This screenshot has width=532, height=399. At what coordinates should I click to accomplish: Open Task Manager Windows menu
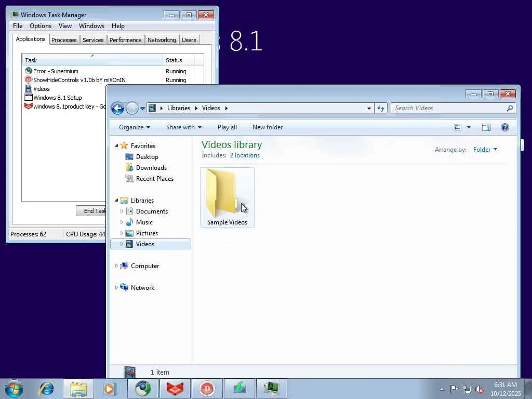(91, 26)
